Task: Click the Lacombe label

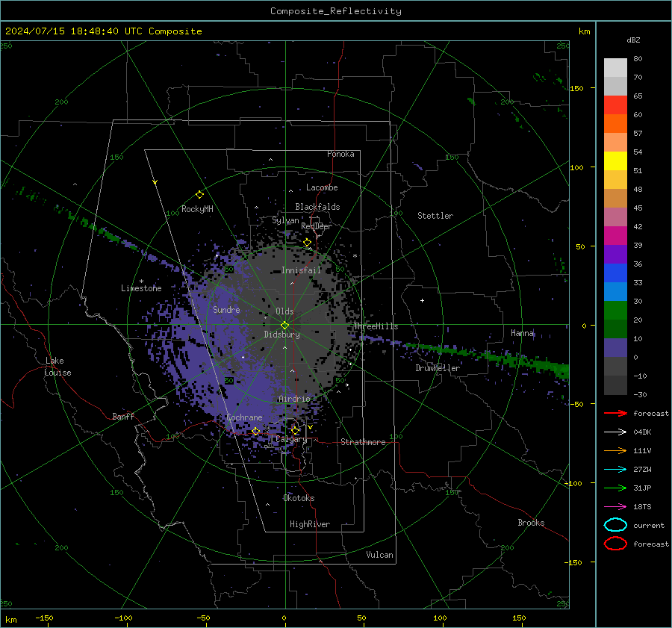Action: (x=322, y=187)
